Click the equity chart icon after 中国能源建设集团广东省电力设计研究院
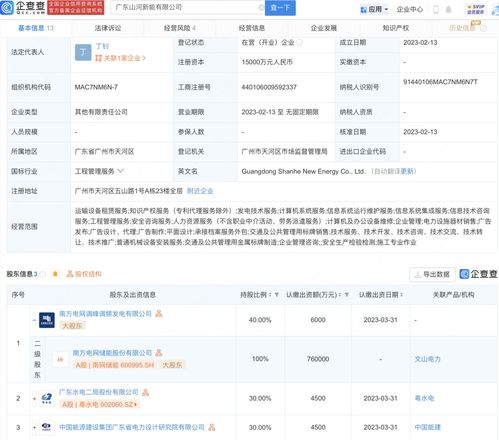Viewport: 499px width, 440px height. click(x=212, y=427)
